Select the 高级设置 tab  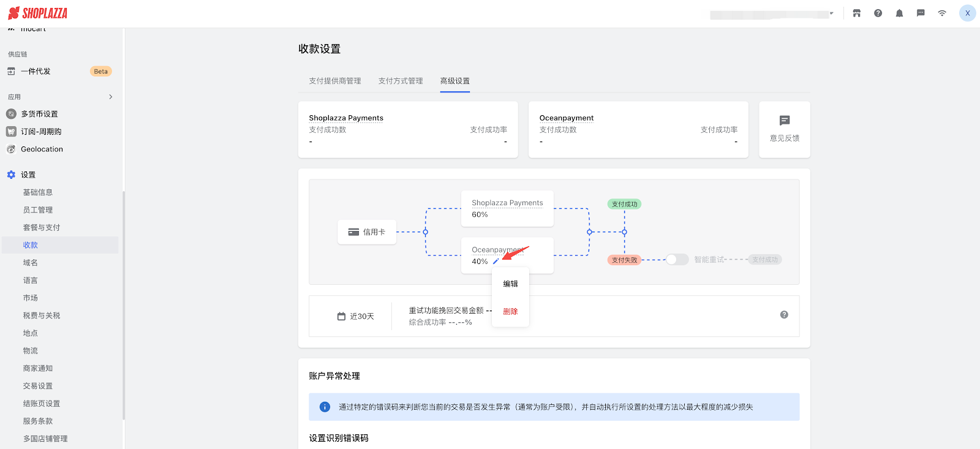coord(455,81)
